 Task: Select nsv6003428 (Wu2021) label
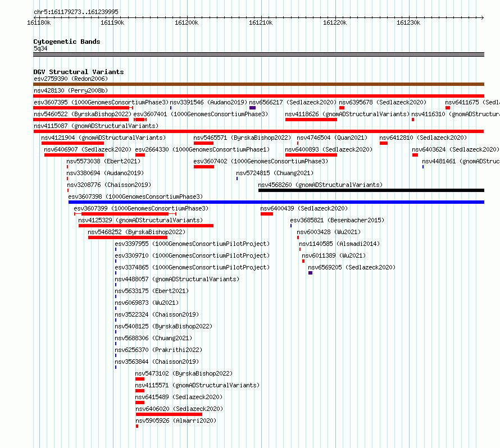(329, 232)
